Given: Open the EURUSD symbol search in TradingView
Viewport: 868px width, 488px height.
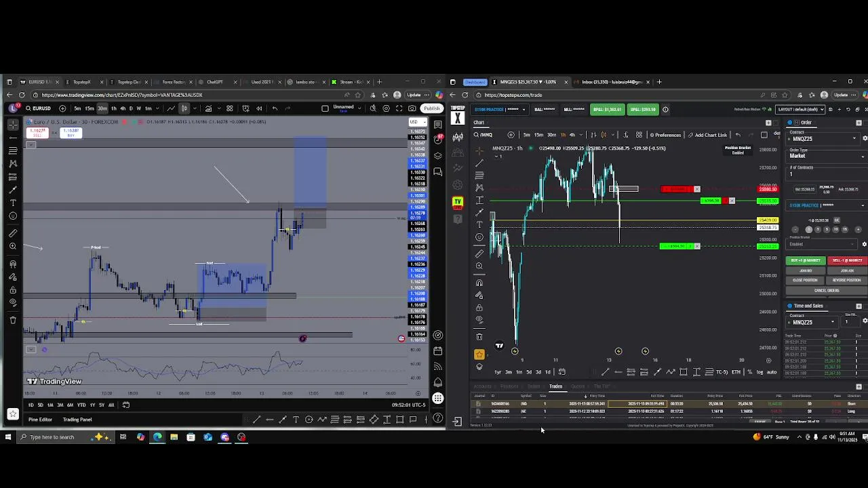Looking at the screenshot, I should tap(38, 108).
